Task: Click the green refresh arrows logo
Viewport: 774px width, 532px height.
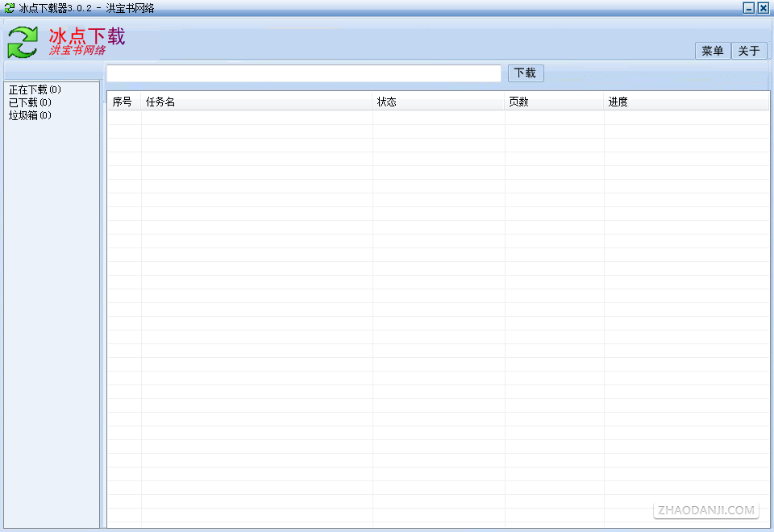Action: click(x=23, y=43)
